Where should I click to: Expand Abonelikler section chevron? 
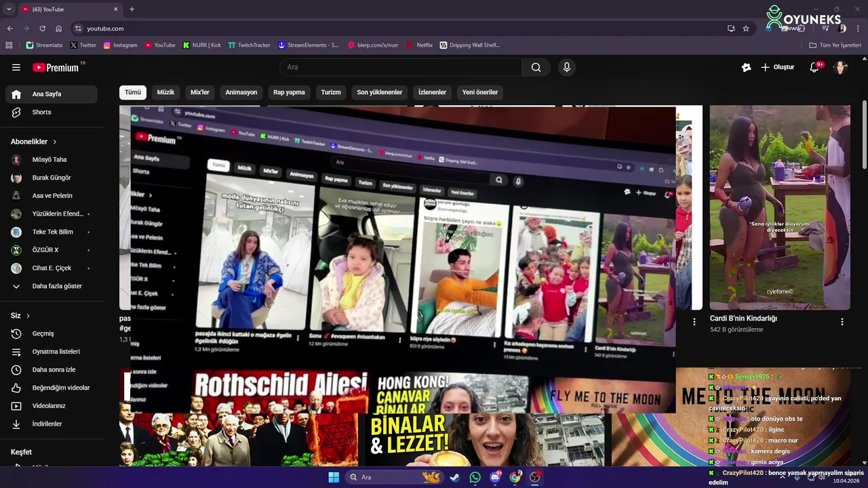[54, 142]
